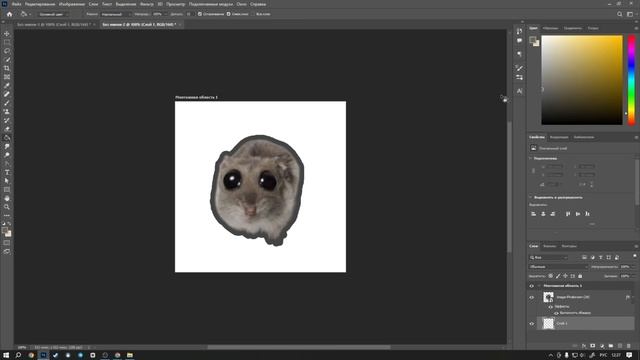Image resolution: width=640 pixels, height=360 pixels.
Task: Select the Hand tool
Action: pos(7,198)
